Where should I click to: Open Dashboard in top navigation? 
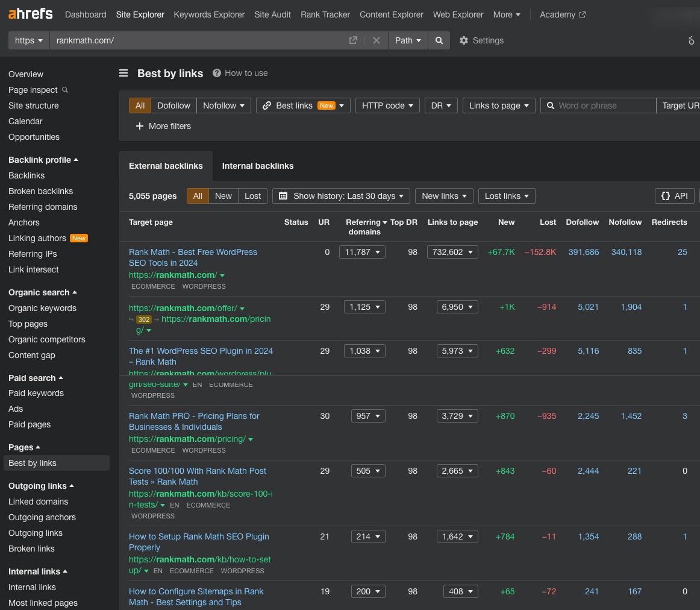(x=86, y=14)
